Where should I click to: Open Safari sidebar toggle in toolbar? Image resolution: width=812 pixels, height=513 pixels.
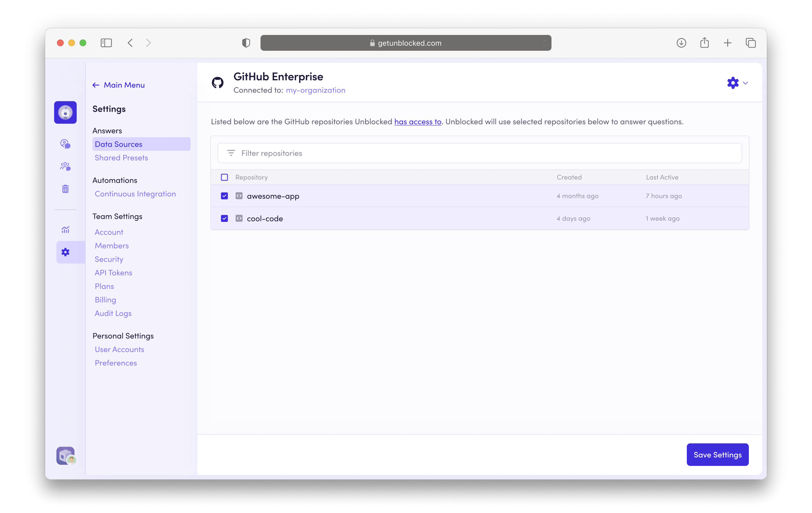(106, 43)
